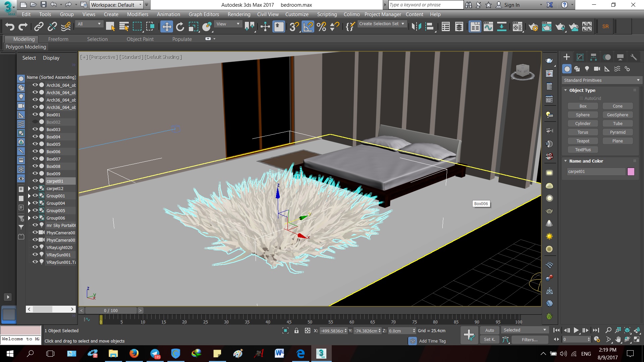Select the Select and Move tool
Viewport: 644px width, 362px height.
(167, 26)
